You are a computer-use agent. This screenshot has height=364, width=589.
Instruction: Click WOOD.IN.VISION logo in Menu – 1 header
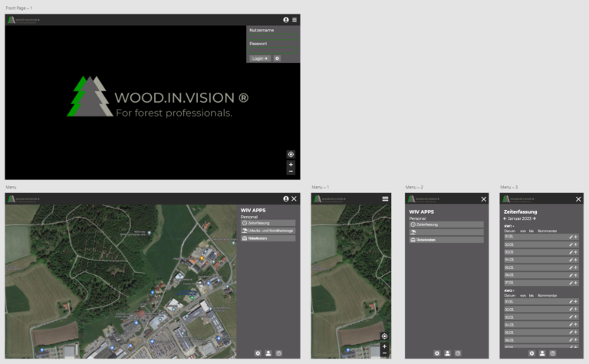tap(330, 199)
